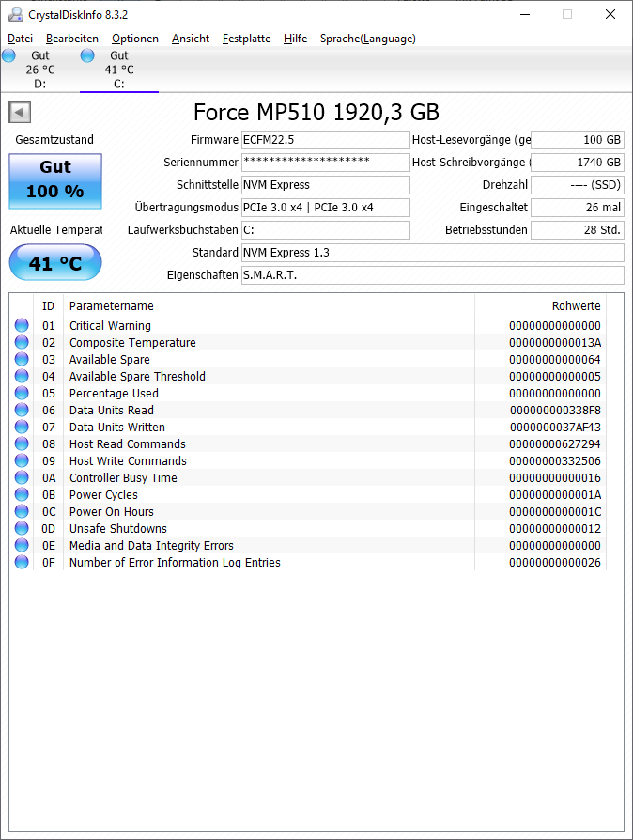Click the Schnittstelle field NVM Express

pos(326,185)
